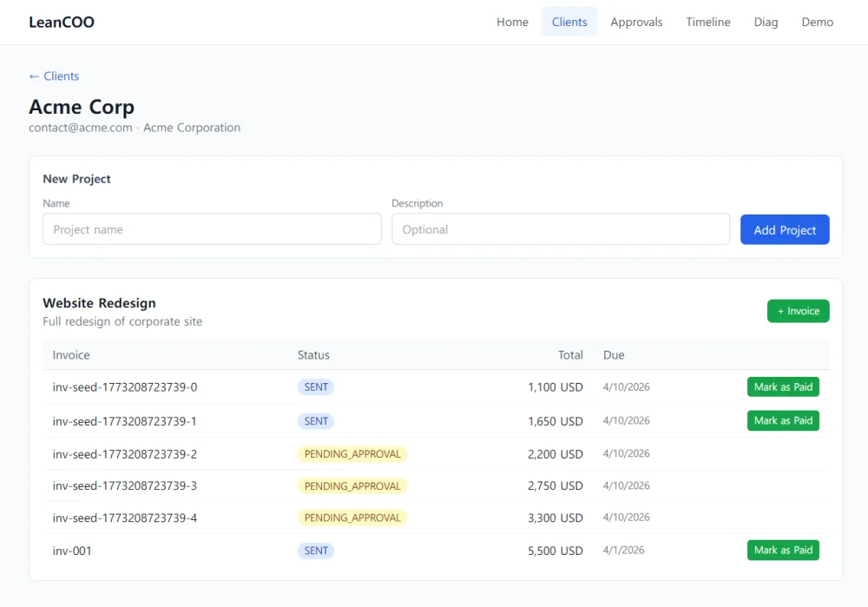Click the Invoice column header
Viewport: 868px width, 607px height.
(71, 355)
